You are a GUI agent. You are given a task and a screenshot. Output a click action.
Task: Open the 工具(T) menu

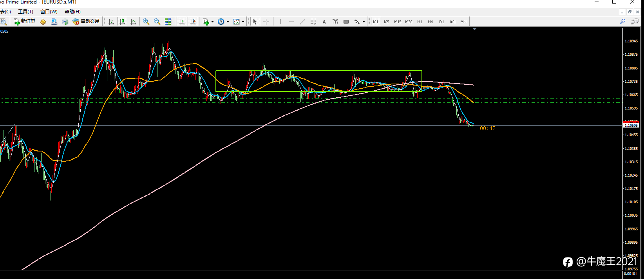25,12
